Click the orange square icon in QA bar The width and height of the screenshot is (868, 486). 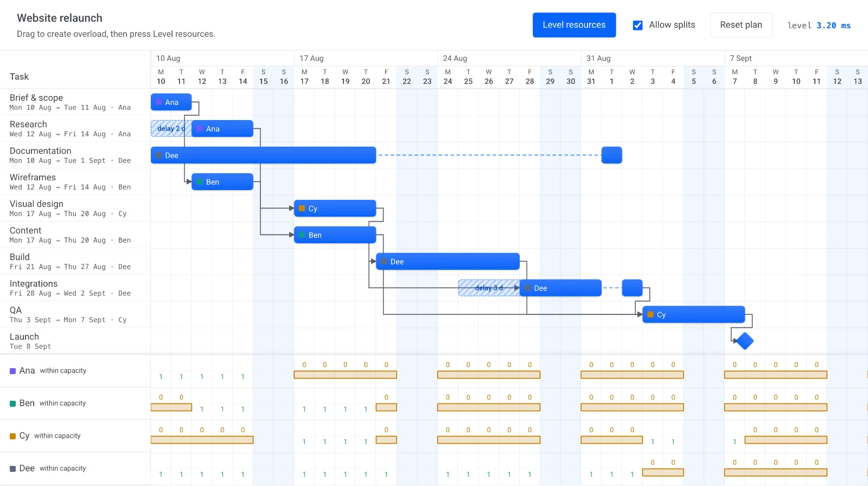click(650, 315)
